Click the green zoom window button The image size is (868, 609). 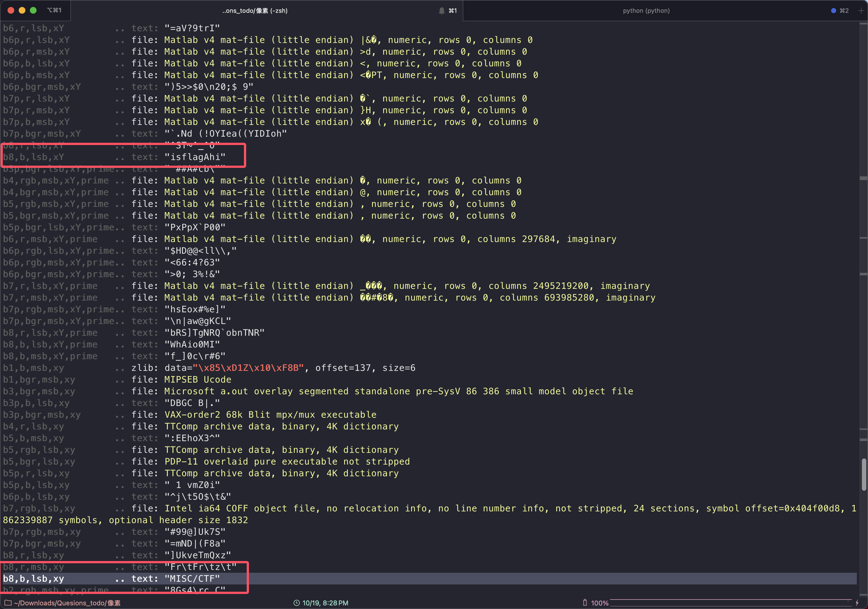(x=33, y=11)
